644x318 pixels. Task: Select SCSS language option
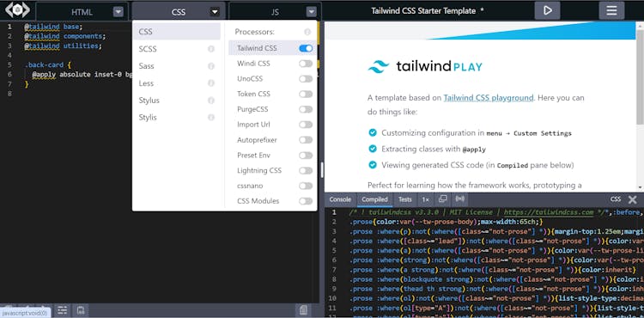[x=177, y=49]
